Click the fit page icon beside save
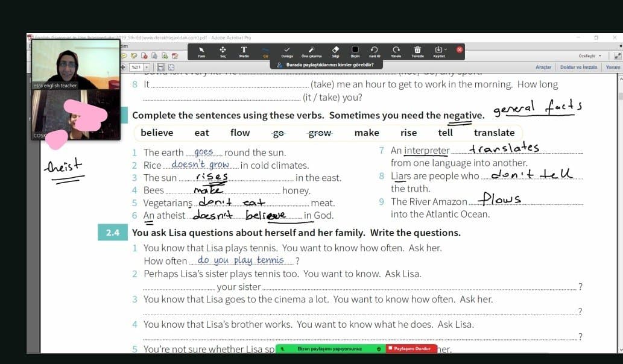The width and height of the screenshot is (623, 364). pos(171,67)
